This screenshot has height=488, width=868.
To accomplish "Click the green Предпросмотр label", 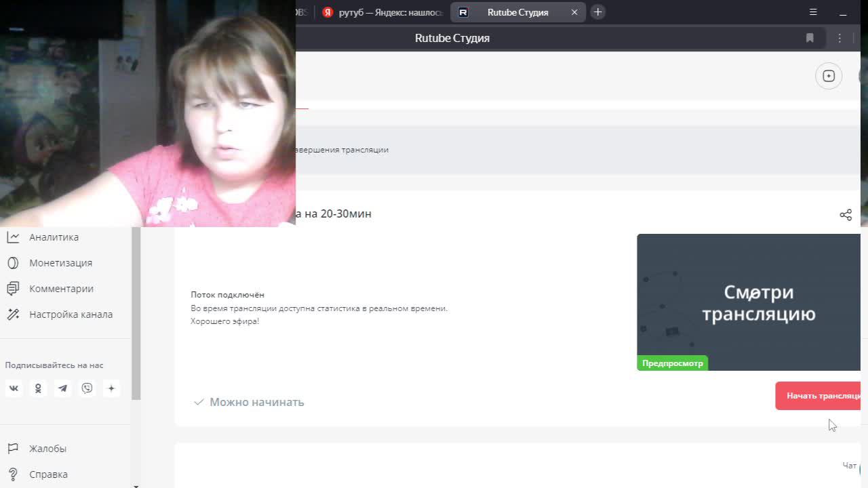I will tap(673, 363).
